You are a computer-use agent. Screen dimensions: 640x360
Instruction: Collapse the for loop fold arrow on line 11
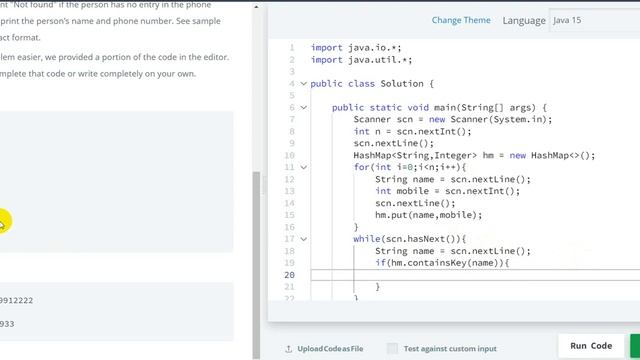(x=304, y=167)
